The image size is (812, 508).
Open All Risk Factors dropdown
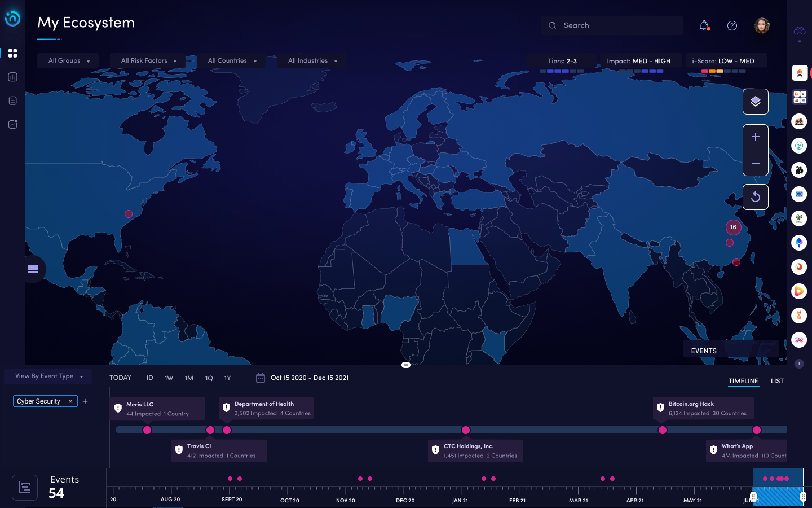pyautogui.click(x=148, y=61)
